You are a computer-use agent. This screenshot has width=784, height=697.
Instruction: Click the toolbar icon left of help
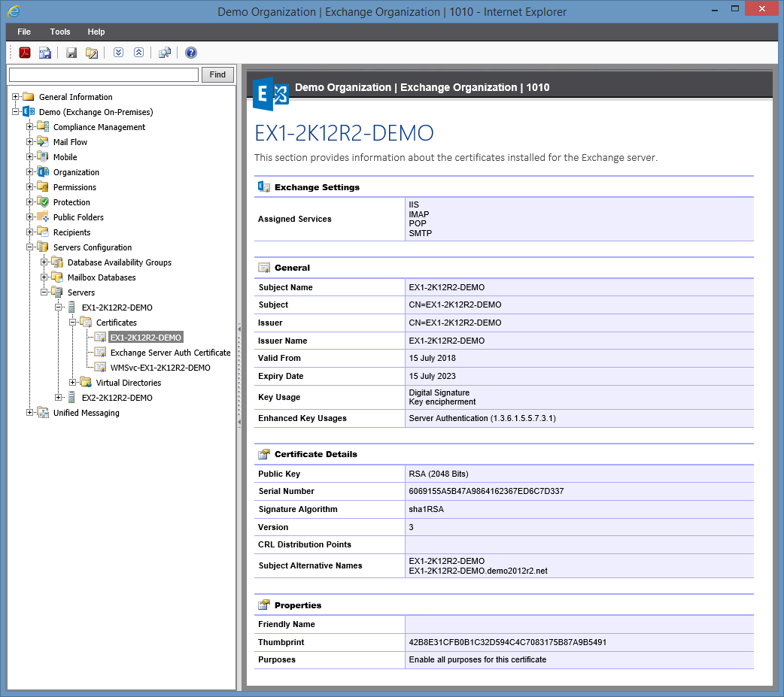tap(165, 53)
